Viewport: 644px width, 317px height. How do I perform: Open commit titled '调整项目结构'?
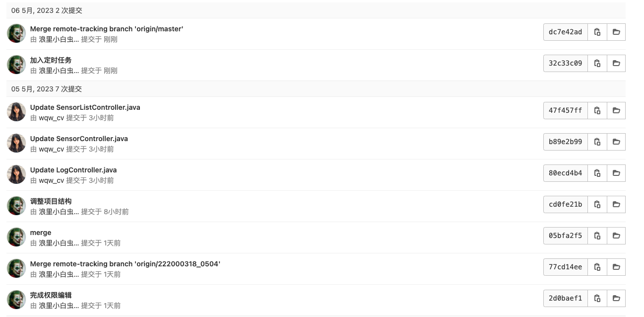51,201
